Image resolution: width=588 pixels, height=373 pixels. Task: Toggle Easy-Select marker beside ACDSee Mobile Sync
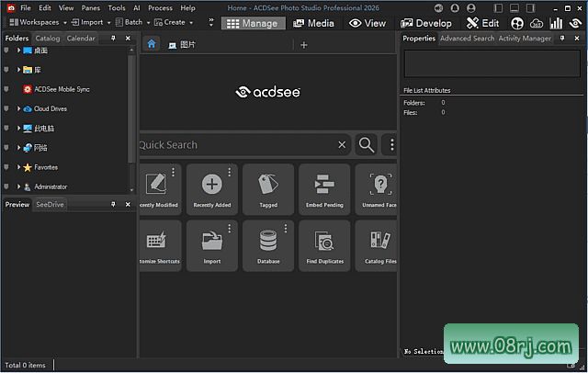(6, 89)
